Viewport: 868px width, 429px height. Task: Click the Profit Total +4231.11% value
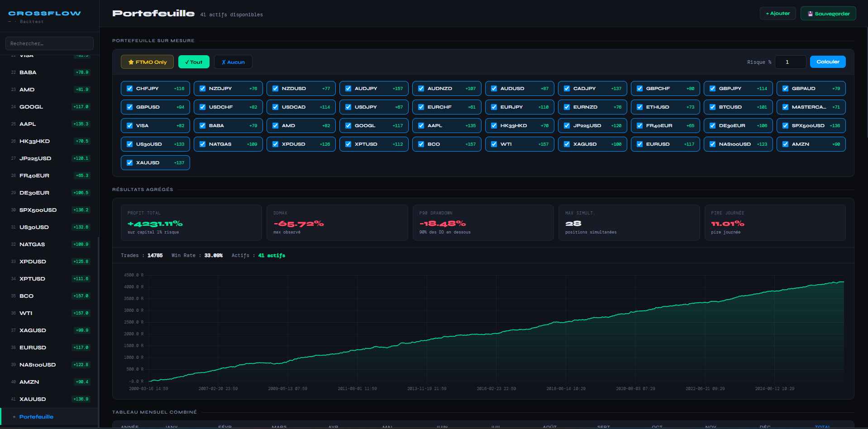(x=155, y=224)
